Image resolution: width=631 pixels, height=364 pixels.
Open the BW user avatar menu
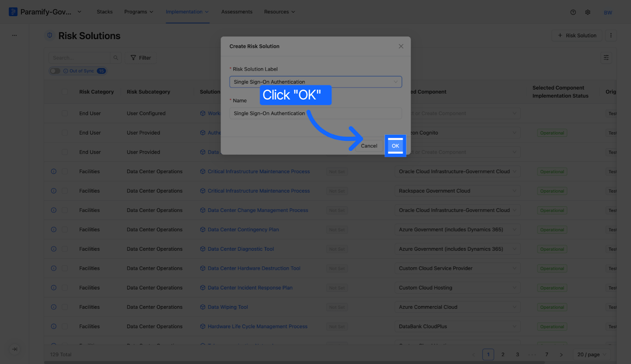click(x=608, y=13)
